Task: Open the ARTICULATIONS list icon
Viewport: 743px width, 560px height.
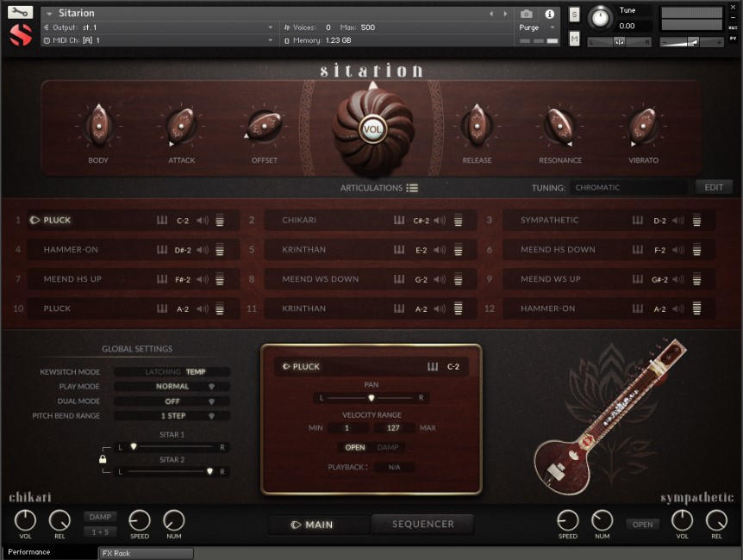Action: pos(412,188)
